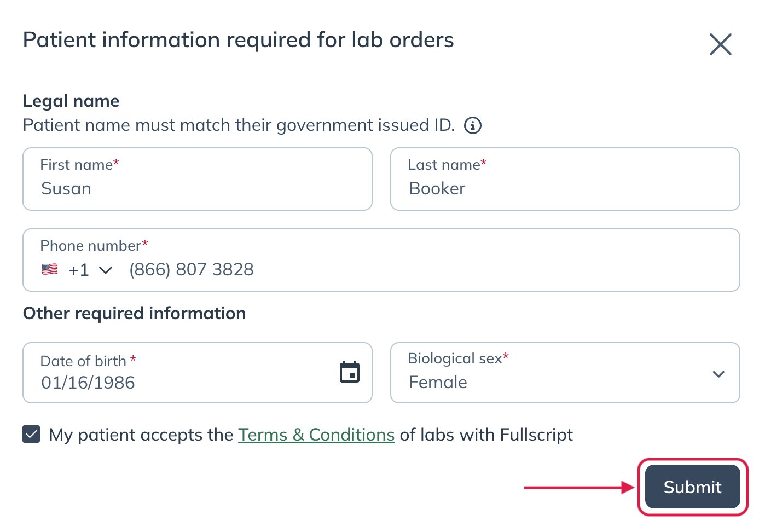The image size is (765, 532).
Task: Open the Biological sex dropdown arrow
Action: click(718, 374)
